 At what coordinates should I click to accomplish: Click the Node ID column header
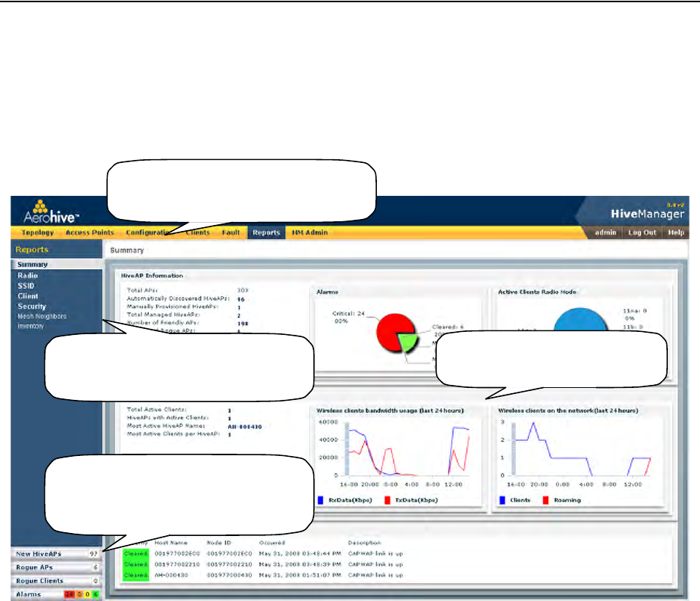(218, 543)
